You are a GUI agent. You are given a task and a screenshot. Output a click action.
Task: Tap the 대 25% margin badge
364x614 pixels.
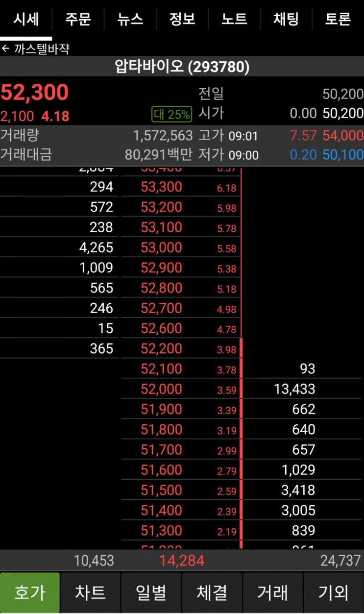coord(171,115)
